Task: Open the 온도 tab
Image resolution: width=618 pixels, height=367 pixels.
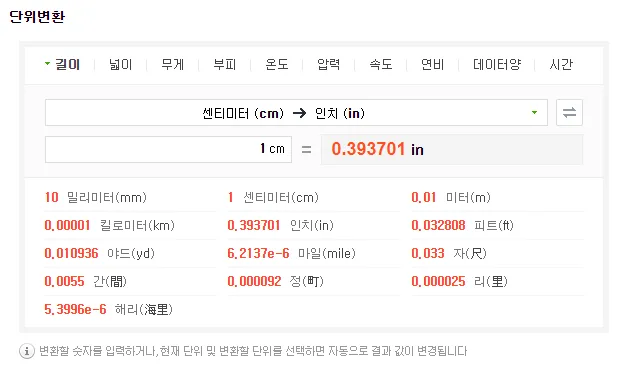Action: point(277,64)
